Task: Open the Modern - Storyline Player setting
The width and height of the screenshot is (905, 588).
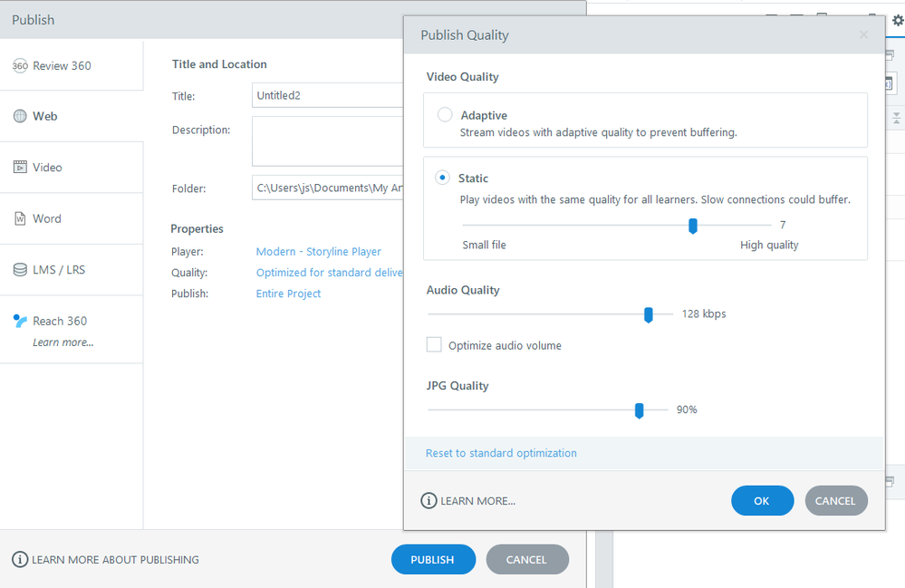Action: pos(318,252)
